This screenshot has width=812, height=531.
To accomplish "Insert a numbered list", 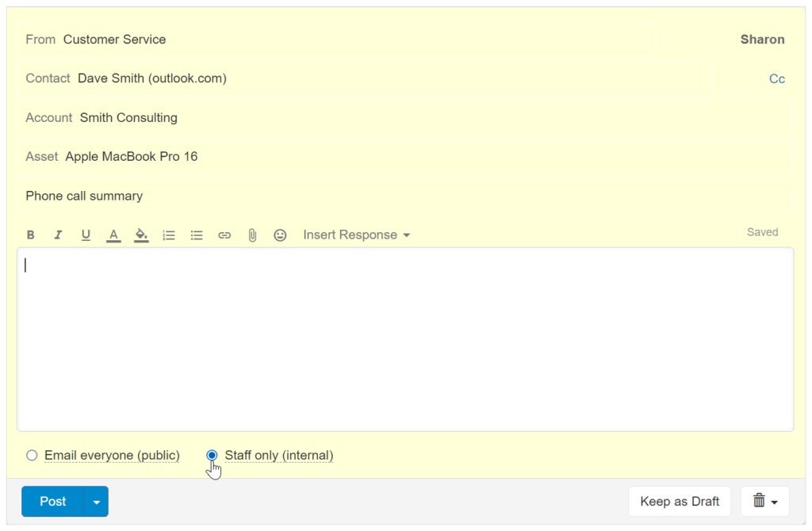I will click(x=169, y=235).
